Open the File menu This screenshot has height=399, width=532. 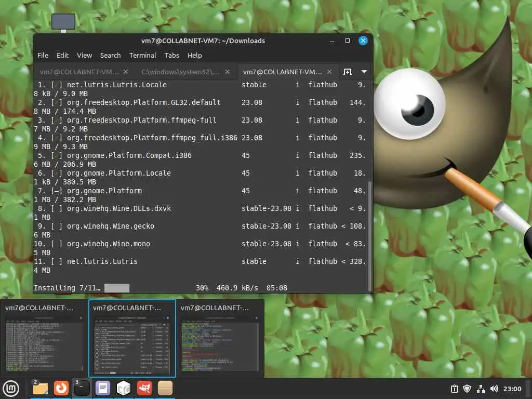[x=43, y=55]
